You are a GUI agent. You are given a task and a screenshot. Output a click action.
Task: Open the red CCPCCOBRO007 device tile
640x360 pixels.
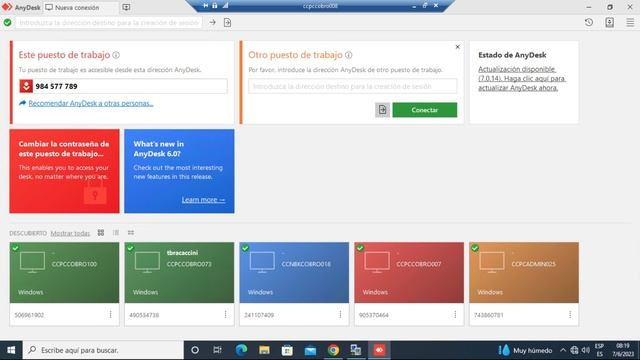point(409,273)
